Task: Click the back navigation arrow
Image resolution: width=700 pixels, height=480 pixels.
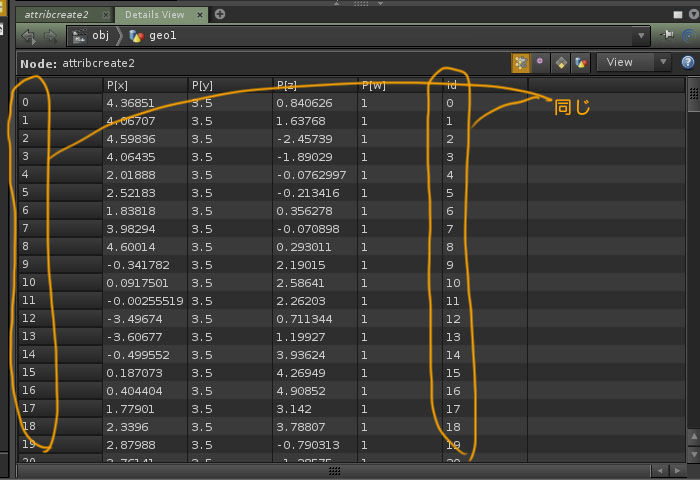Action: coord(29,36)
